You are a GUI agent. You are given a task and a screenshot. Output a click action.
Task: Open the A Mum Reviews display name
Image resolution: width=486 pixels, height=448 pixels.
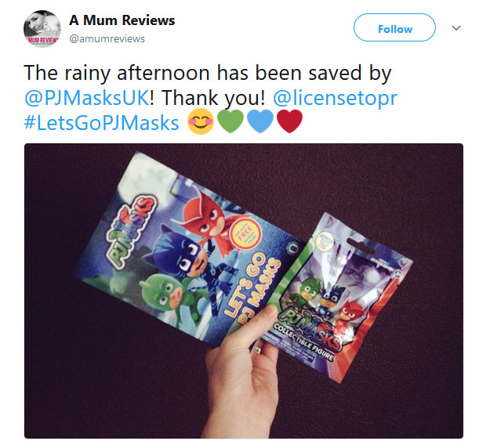[122, 20]
